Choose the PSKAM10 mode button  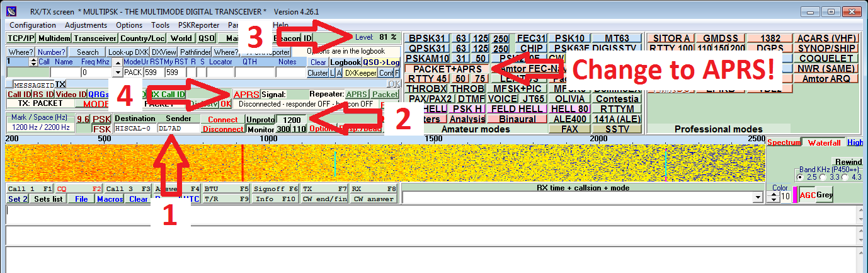pos(428,59)
